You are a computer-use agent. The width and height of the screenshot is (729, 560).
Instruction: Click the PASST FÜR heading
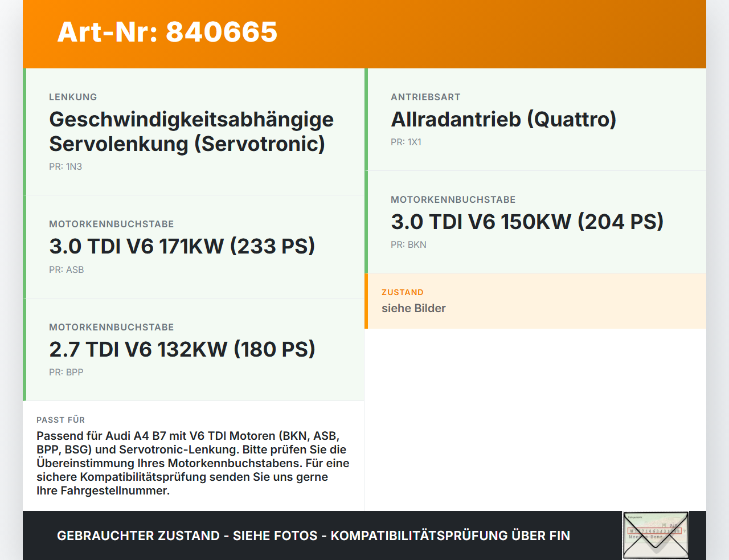(60, 420)
